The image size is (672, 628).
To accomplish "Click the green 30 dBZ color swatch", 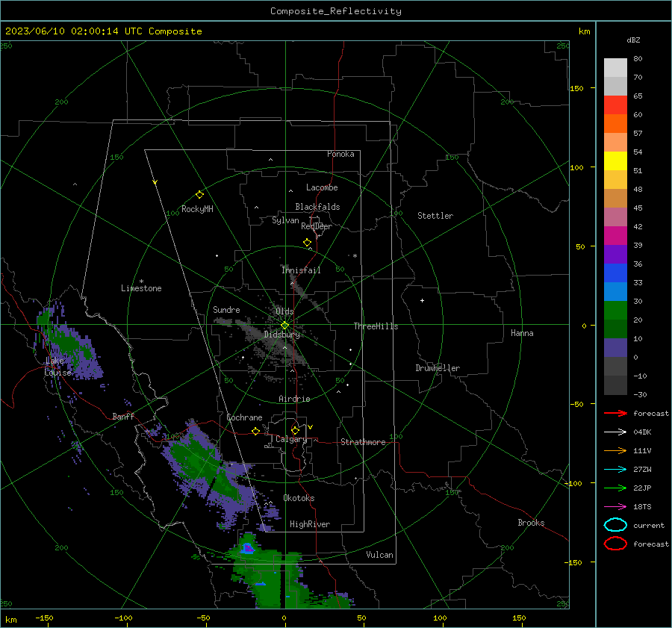I will [615, 311].
